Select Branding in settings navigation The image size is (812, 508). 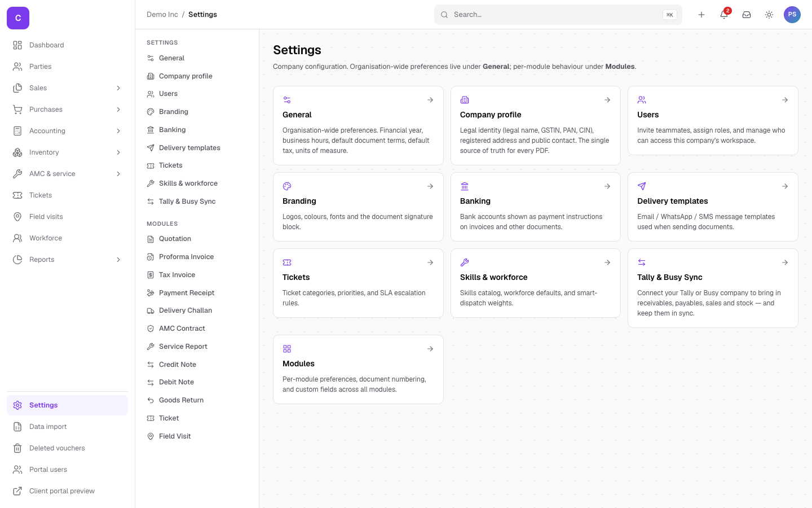197,112
